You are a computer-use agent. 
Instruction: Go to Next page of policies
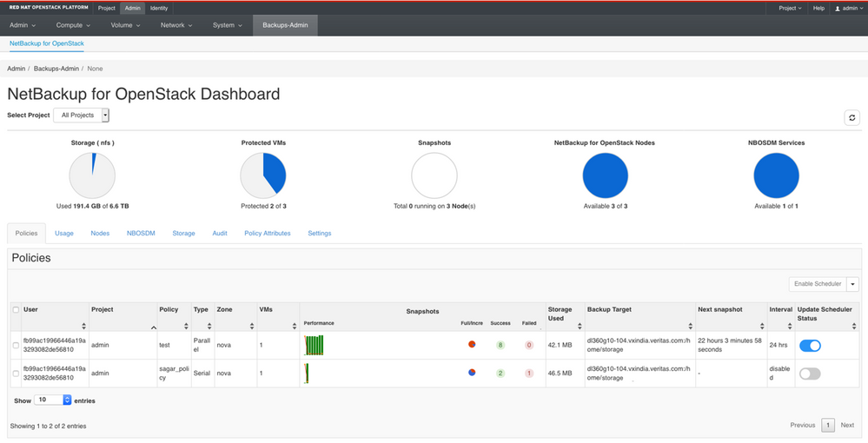847,425
